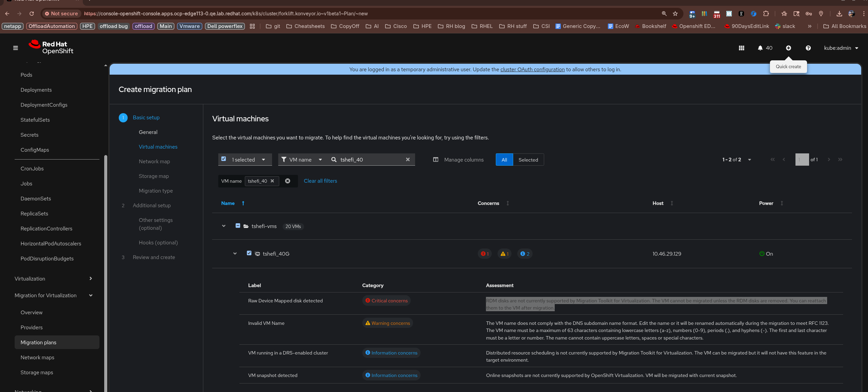Open the VM name filter dropdown
Image resolution: width=868 pixels, height=392 pixels.
point(301,160)
